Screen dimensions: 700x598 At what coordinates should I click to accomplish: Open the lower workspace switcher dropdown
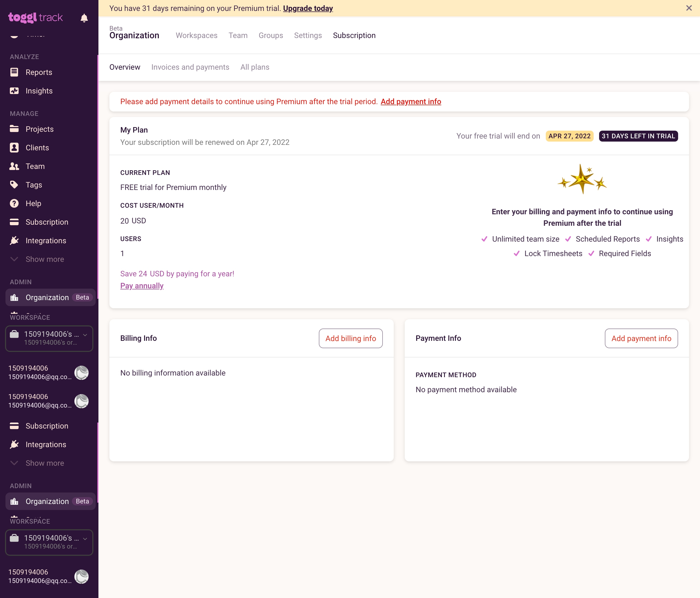click(x=49, y=542)
